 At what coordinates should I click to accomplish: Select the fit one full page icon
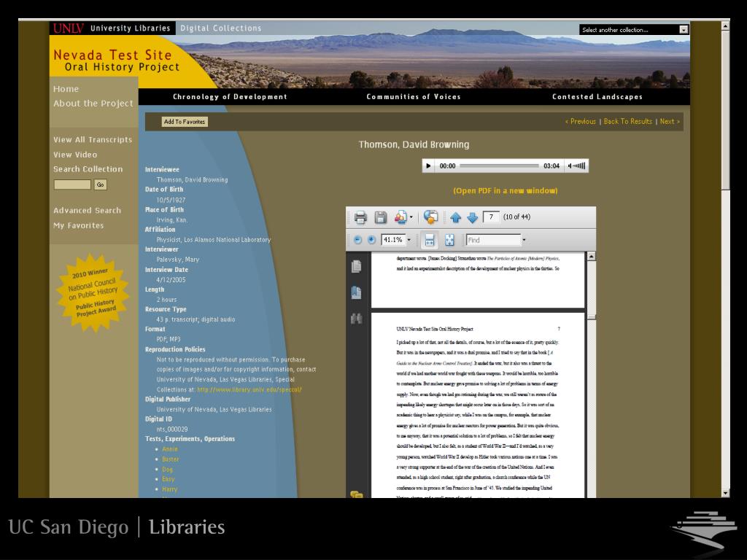point(449,239)
